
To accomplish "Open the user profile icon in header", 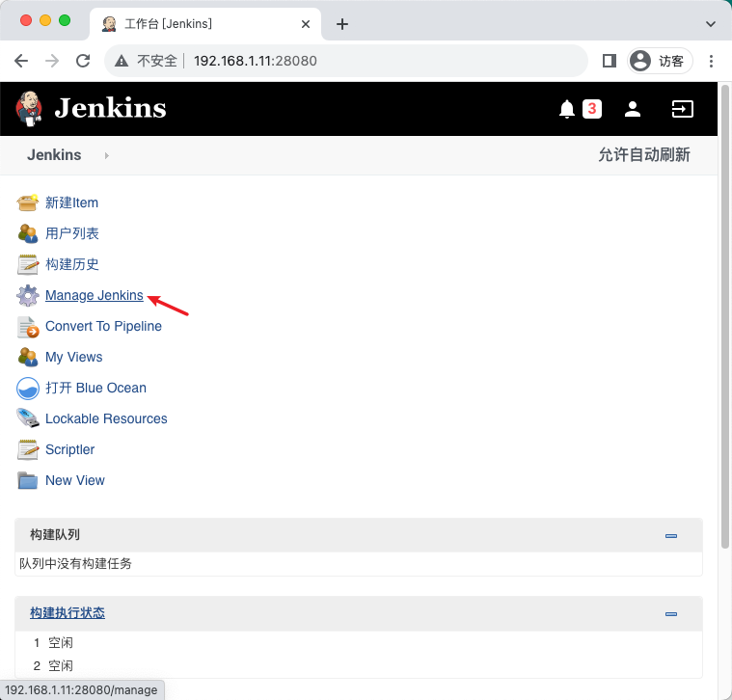I will coord(633,109).
